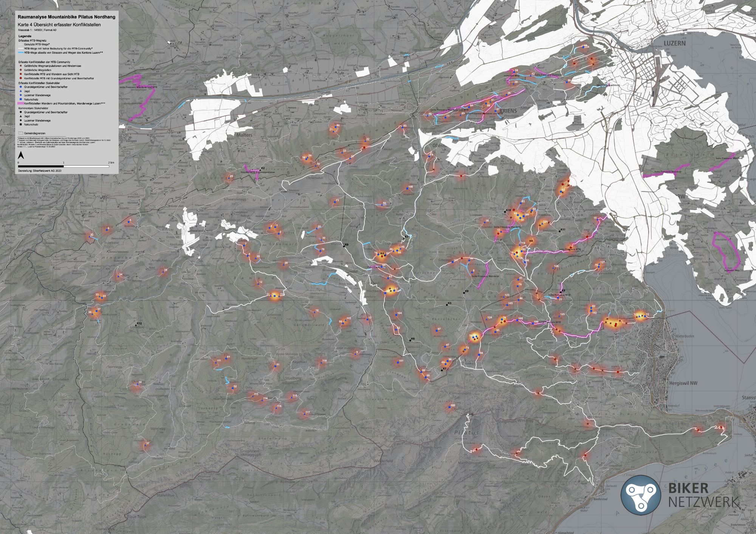
Task: Click the blue circle for Grundeigentümer und Bewirtschafter
Action: 21,87
